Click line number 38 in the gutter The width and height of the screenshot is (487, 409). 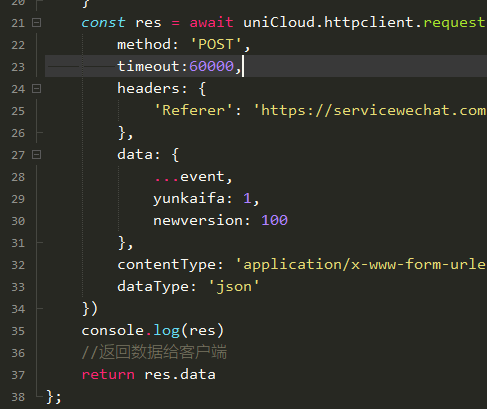point(18,397)
